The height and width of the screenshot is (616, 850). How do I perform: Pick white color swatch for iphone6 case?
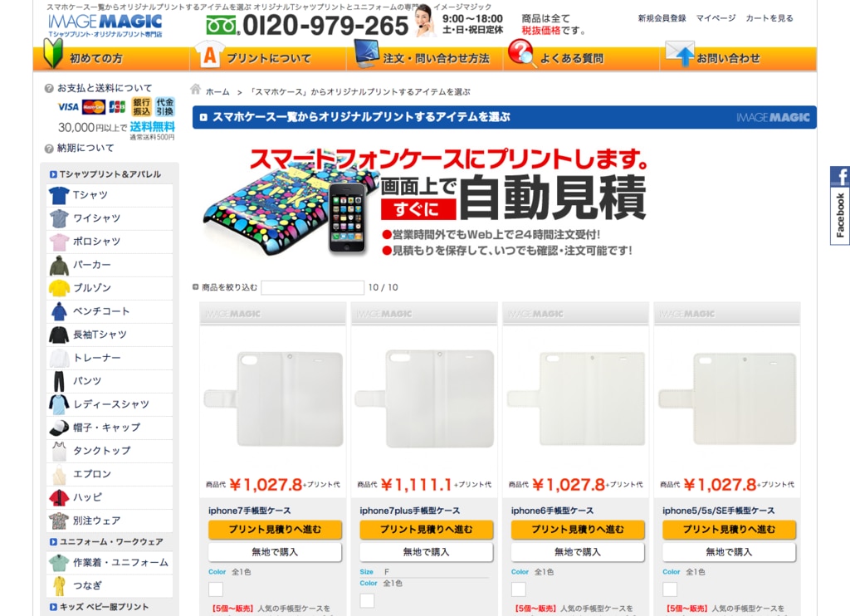tap(519, 589)
